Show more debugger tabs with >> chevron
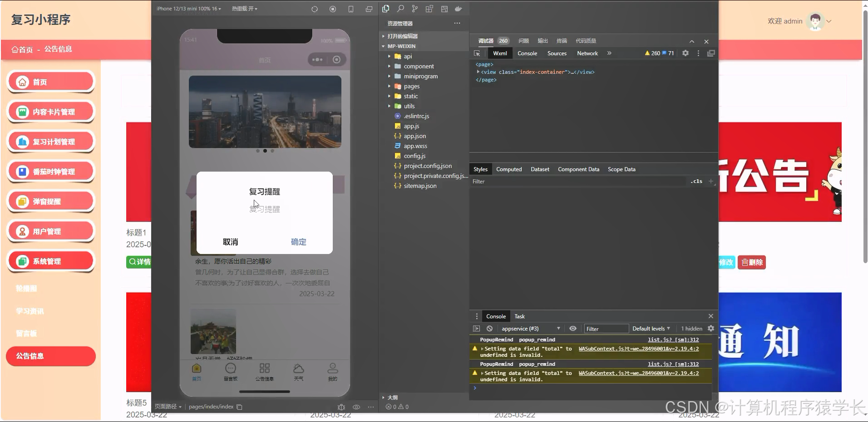 tap(609, 53)
